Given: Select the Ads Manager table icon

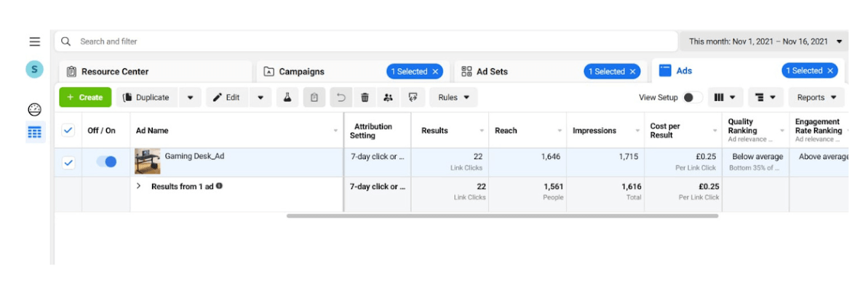Looking at the screenshot, I should (34, 132).
